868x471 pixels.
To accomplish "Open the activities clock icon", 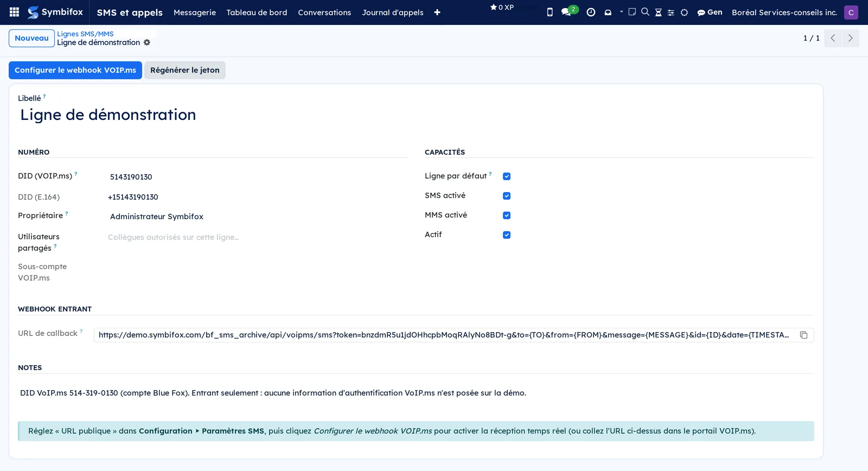I will [591, 12].
